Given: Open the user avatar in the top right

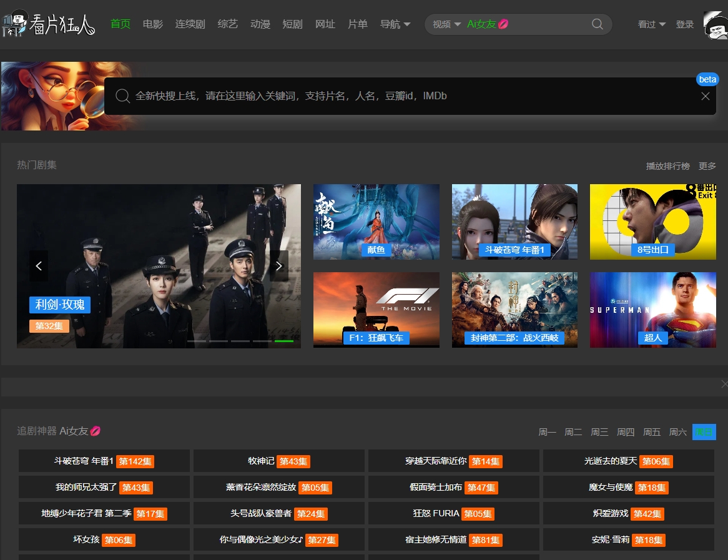Looking at the screenshot, I should (716, 24).
